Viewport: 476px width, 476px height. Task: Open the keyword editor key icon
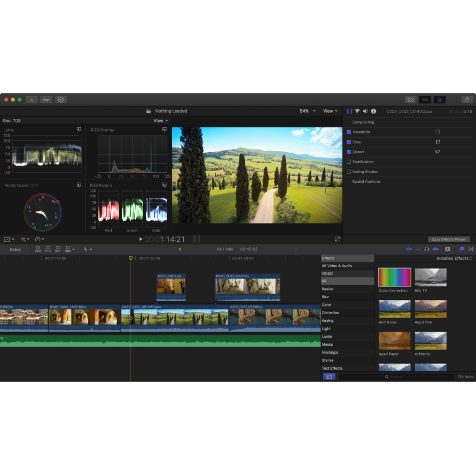tap(46, 100)
